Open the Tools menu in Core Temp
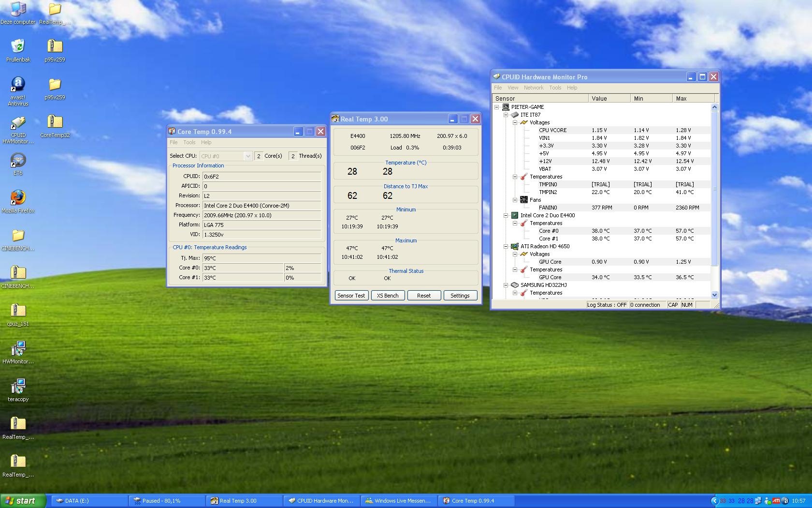Image resolution: width=812 pixels, height=508 pixels. [x=189, y=142]
